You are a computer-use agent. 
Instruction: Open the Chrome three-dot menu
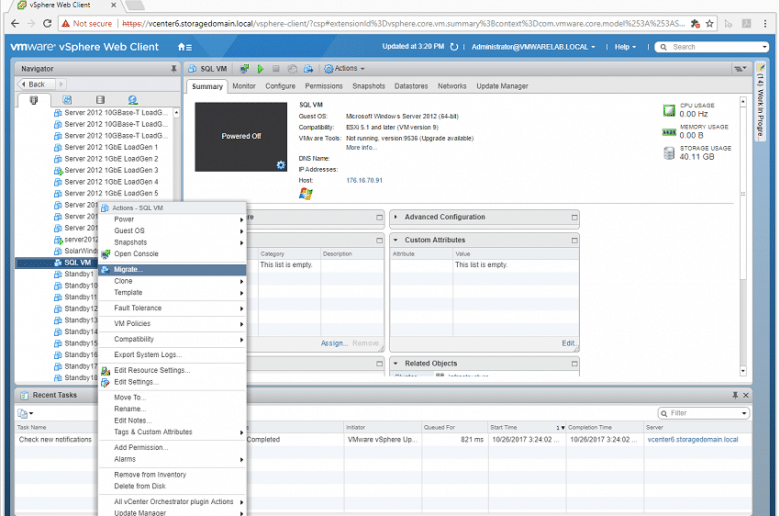tap(765, 23)
